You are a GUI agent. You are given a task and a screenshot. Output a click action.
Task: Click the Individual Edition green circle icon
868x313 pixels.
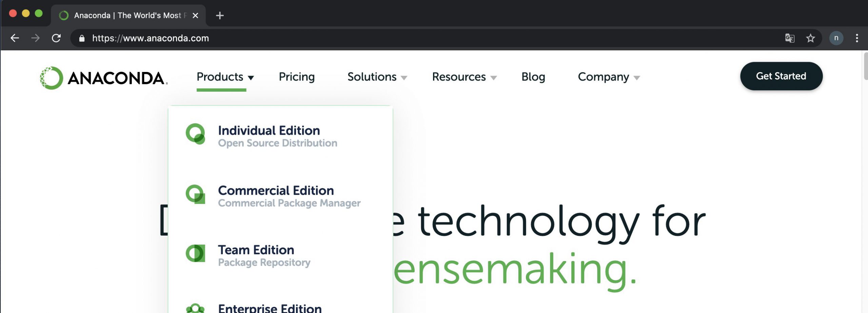196,134
